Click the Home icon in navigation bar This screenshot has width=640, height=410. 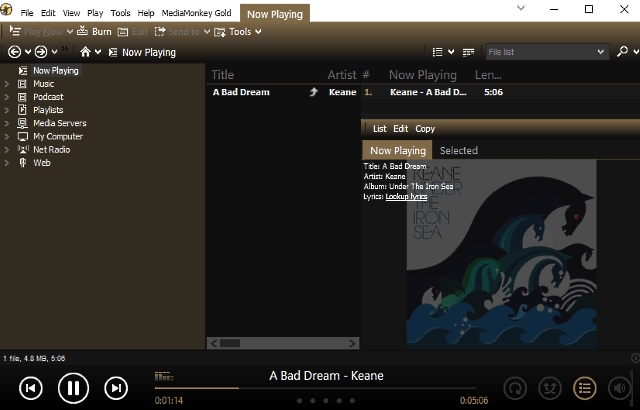[x=85, y=52]
